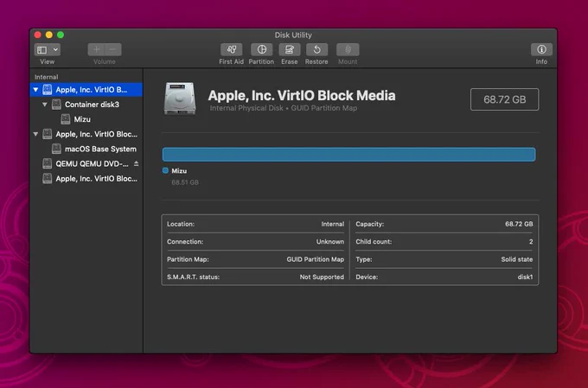Run First Aid on selected disk

pyautogui.click(x=232, y=49)
